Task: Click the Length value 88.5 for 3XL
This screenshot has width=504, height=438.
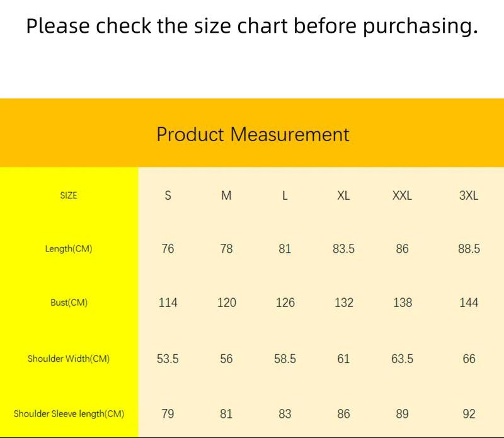Action: [469, 249]
